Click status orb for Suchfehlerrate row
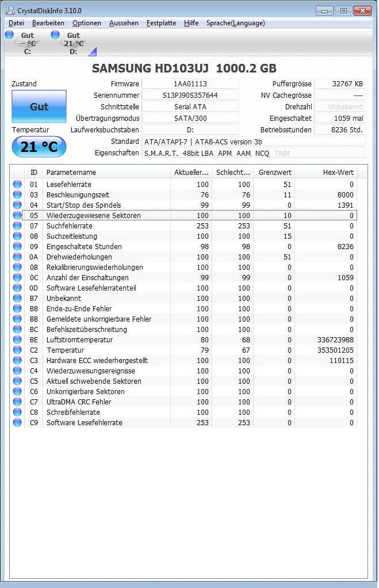 point(17,226)
